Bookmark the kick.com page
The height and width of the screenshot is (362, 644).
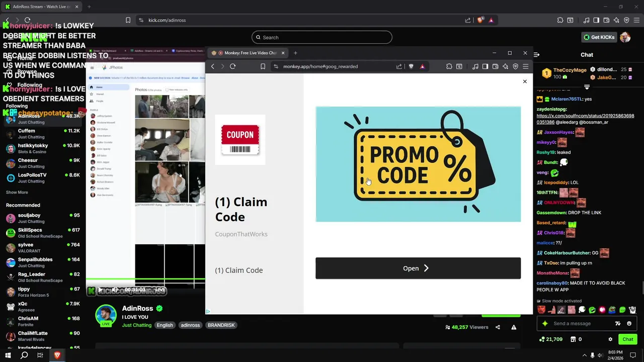tap(128, 20)
